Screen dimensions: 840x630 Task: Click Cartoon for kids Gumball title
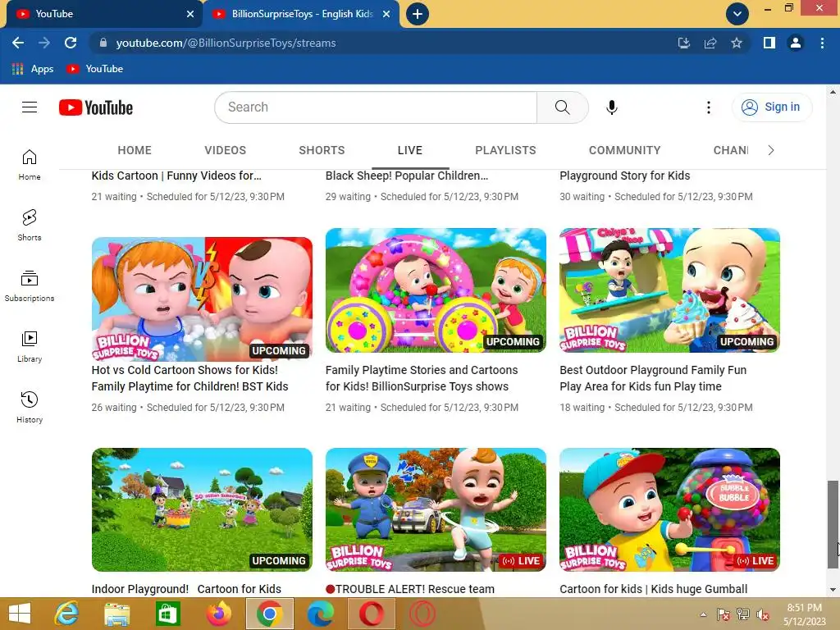tap(654, 589)
